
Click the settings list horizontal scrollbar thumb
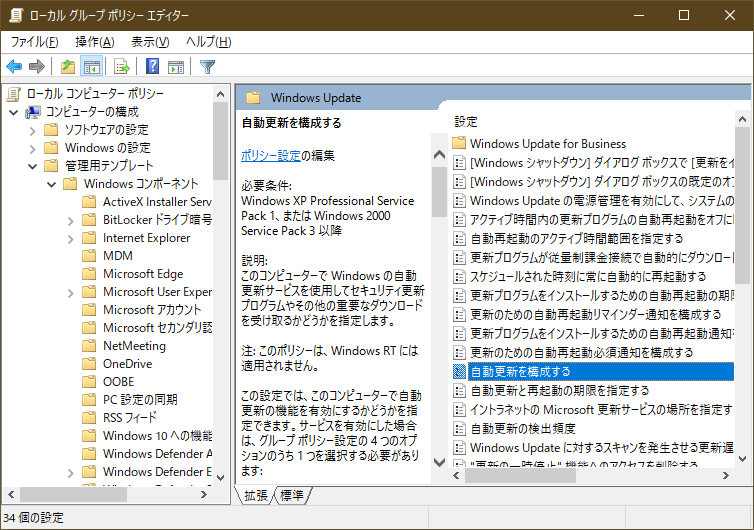520,476
